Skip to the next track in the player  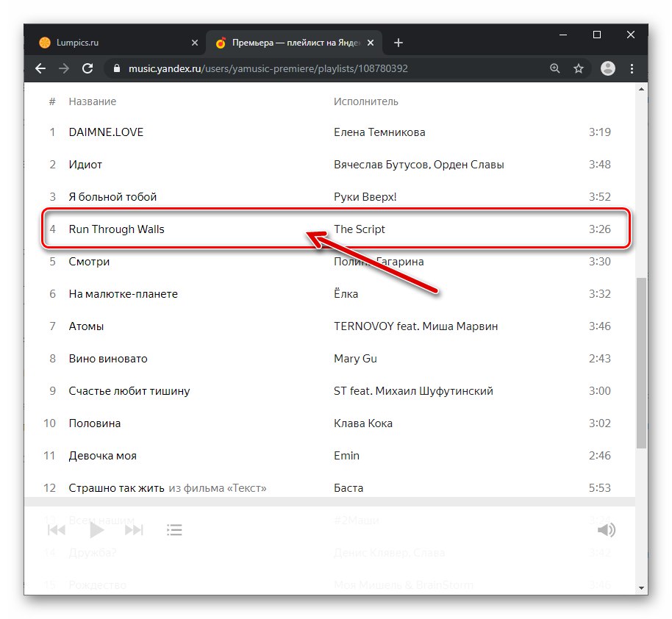click(134, 530)
